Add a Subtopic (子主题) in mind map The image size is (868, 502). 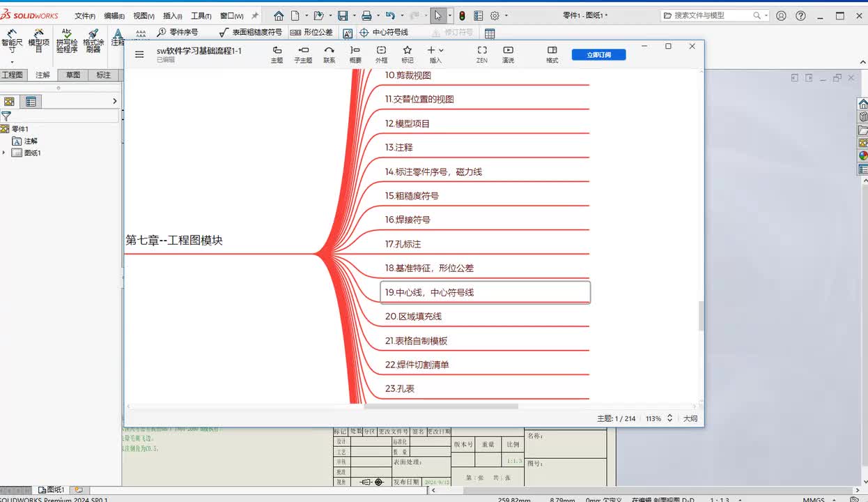(x=303, y=54)
